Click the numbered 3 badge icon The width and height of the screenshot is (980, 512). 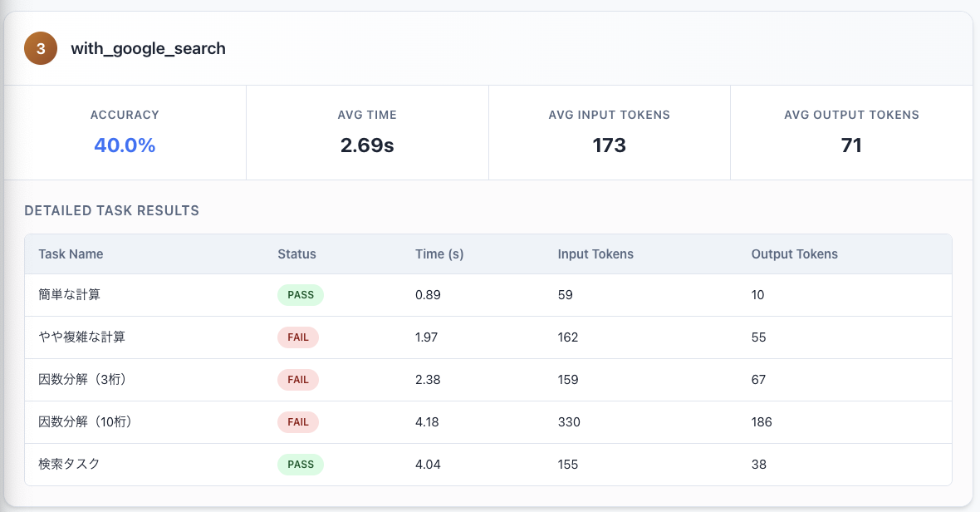(41, 49)
